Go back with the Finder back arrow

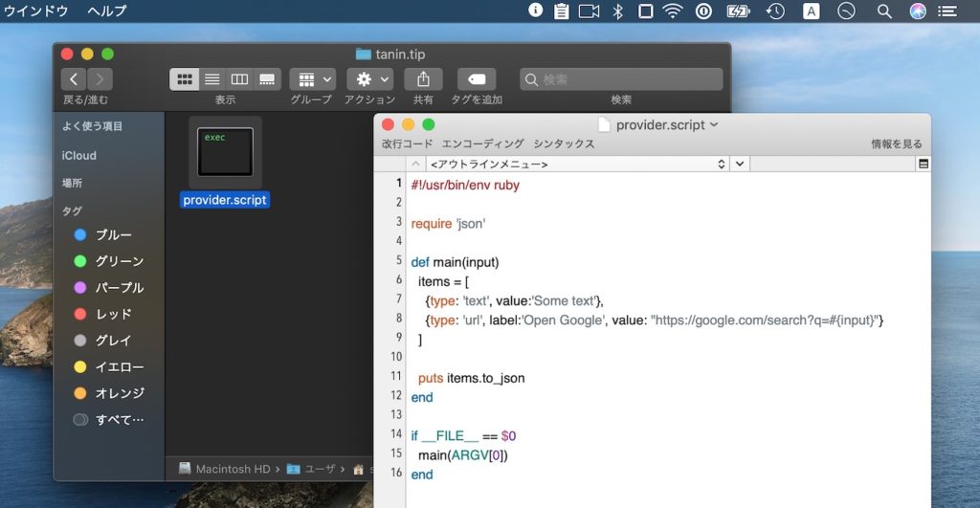74,79
